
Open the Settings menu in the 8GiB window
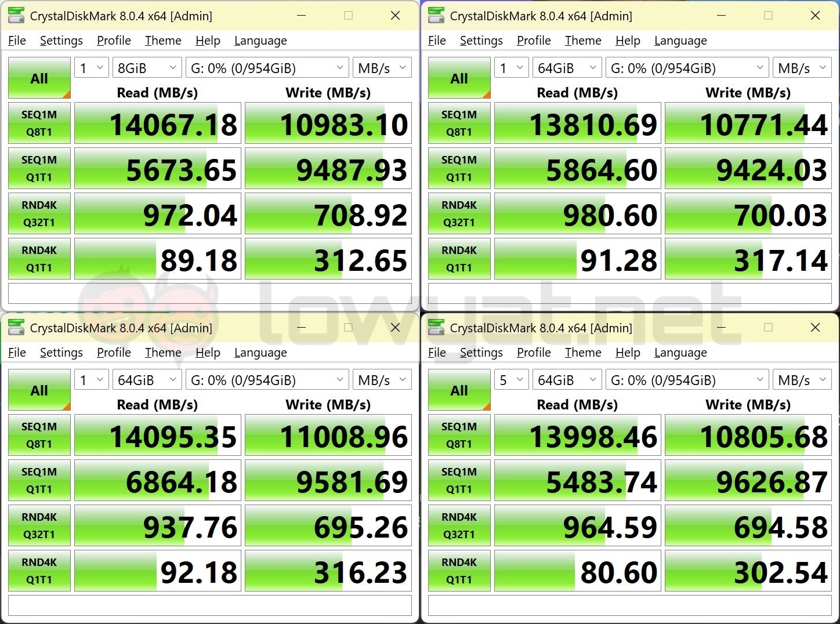pos(61,40)
